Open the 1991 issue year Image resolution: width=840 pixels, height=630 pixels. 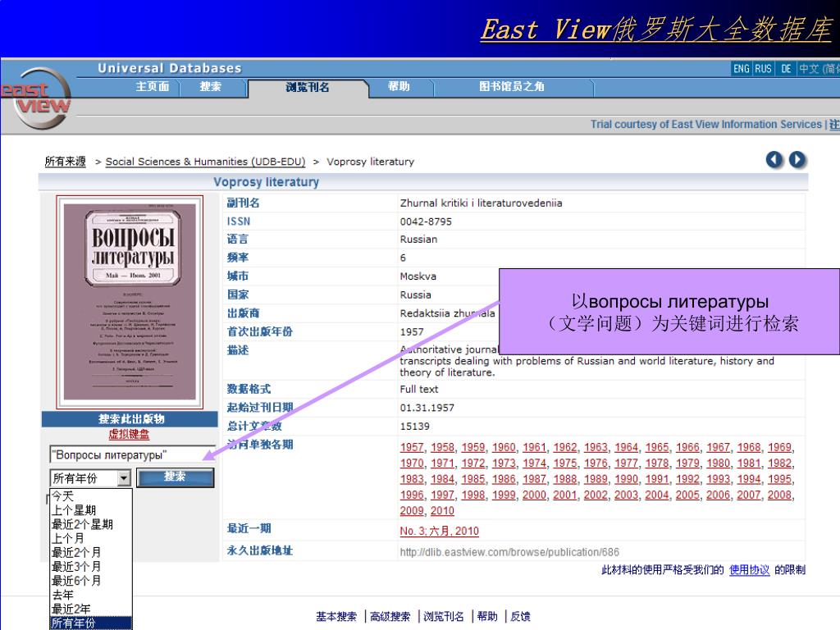[x=657, y=479]
